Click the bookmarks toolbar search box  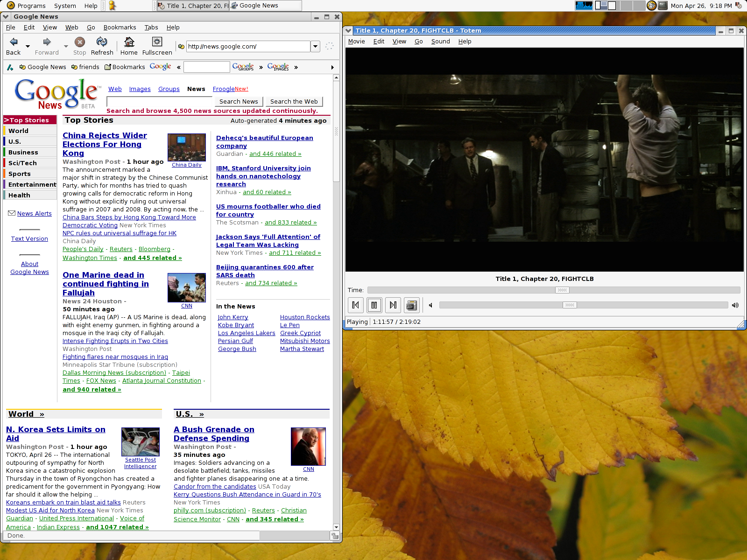click(x=207, y=67)
